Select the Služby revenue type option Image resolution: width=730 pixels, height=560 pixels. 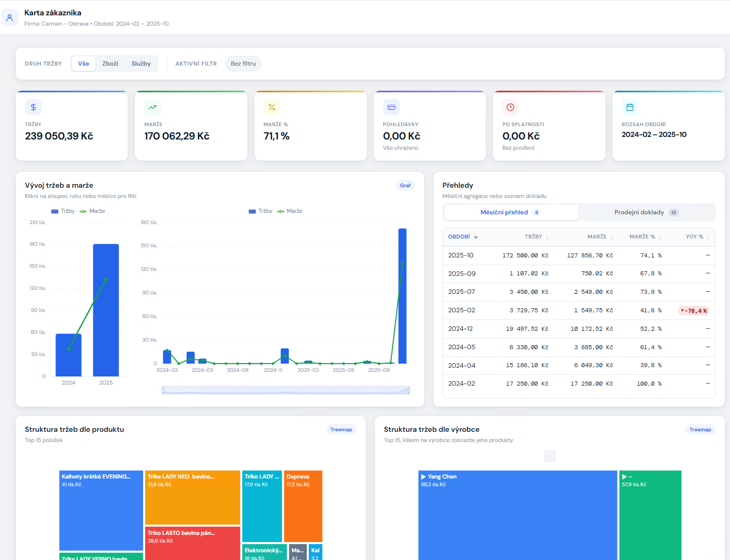point(141,64)
